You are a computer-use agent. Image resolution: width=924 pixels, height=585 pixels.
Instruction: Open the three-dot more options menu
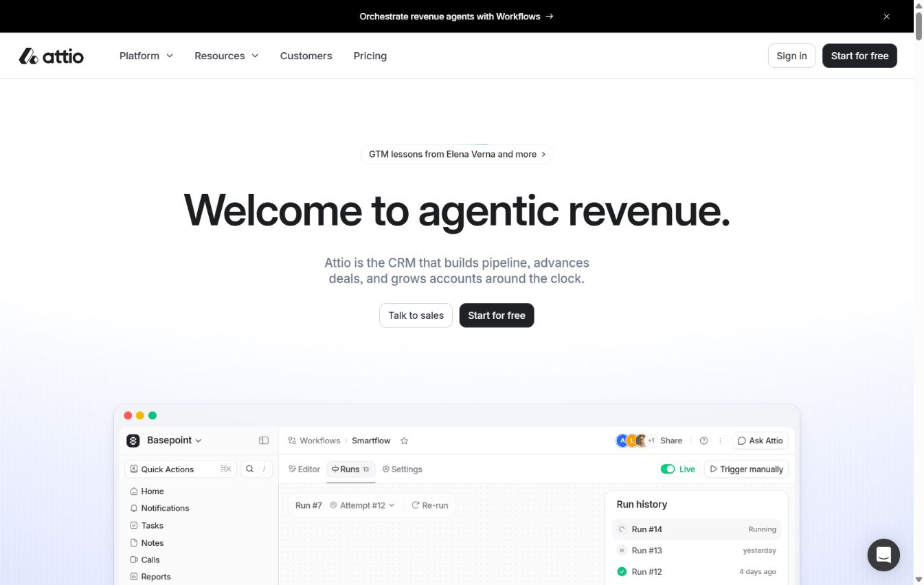721,441
